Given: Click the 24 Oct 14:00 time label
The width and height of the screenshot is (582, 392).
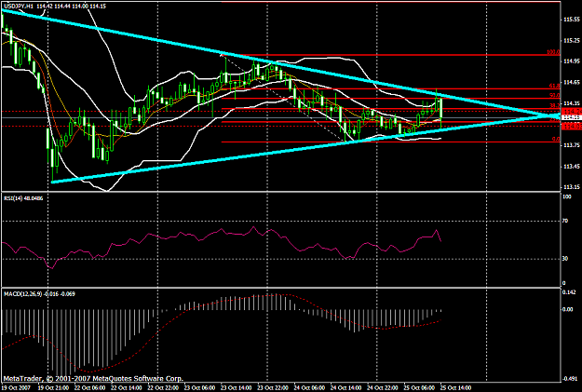Looking at the screenshot, I should tap(345, 388).
